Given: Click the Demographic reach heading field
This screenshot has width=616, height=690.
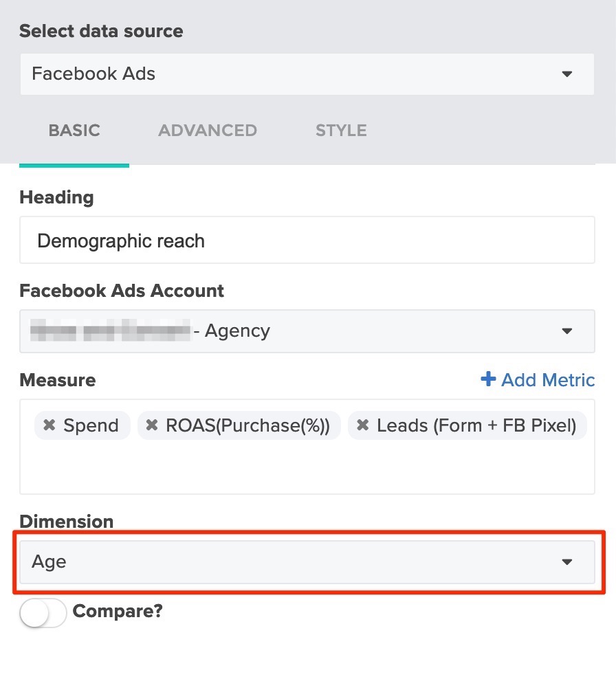Looking at the screenshot, I should [307, 240].
